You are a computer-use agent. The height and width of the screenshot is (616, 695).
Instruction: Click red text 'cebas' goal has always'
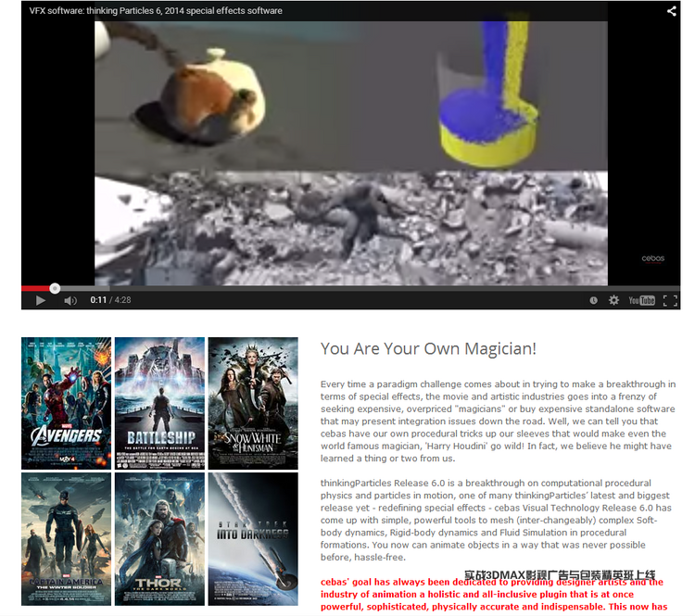coord(494,595)
